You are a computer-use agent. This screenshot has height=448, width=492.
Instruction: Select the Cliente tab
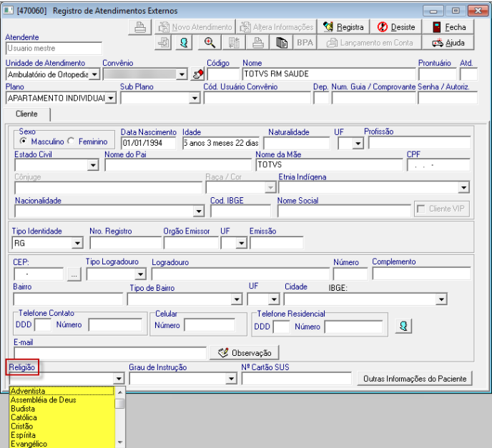26,114
